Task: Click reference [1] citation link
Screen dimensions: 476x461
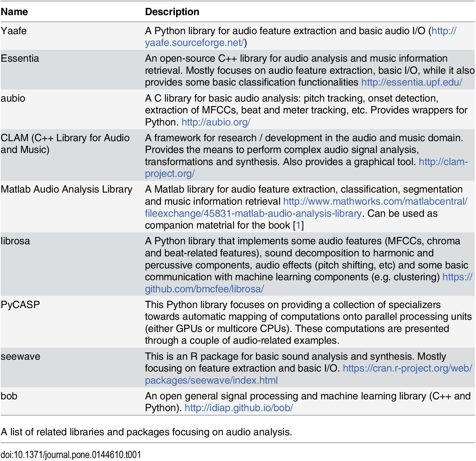Action: (298, 225)
